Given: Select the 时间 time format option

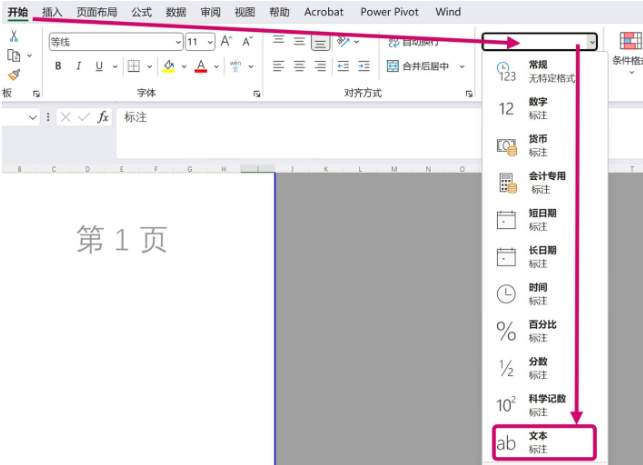Looking at the screenshot, I should 545,294.
